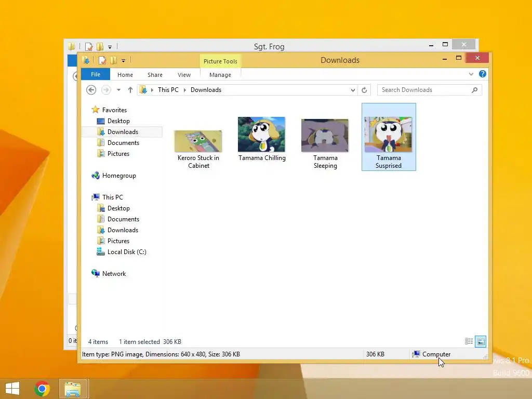
Task: Open the Share ribbon tab
Action: pos(155,75)
